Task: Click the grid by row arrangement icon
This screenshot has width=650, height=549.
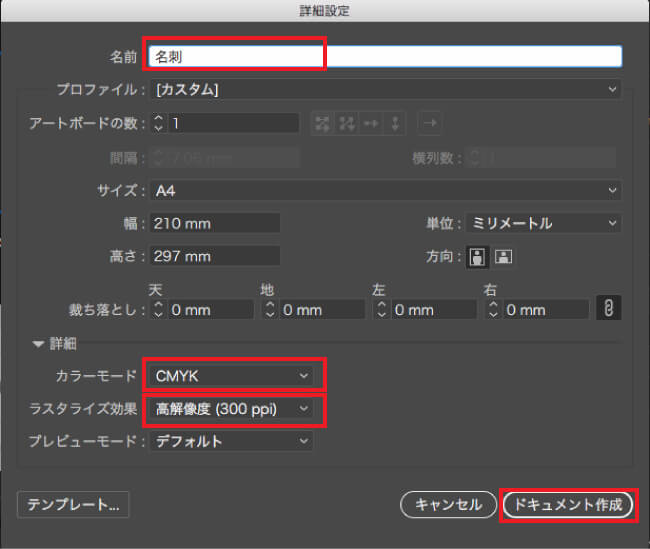Action: tap(323, 123)
